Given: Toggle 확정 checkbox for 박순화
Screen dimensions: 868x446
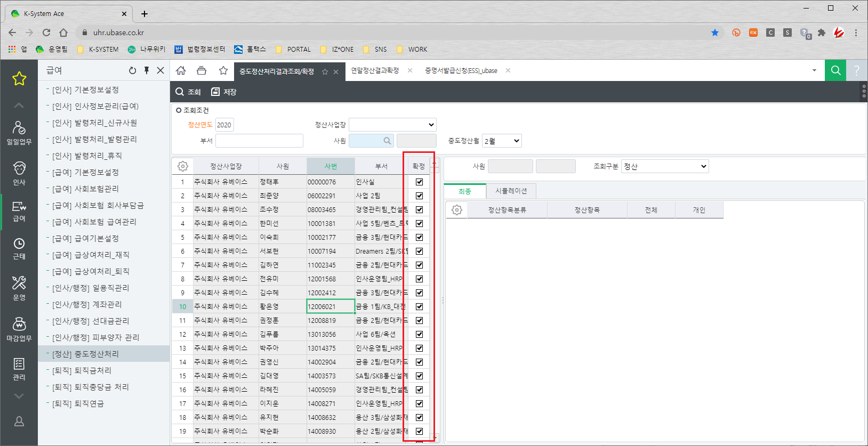Looking at the screenshot, I should coord(419,431).
